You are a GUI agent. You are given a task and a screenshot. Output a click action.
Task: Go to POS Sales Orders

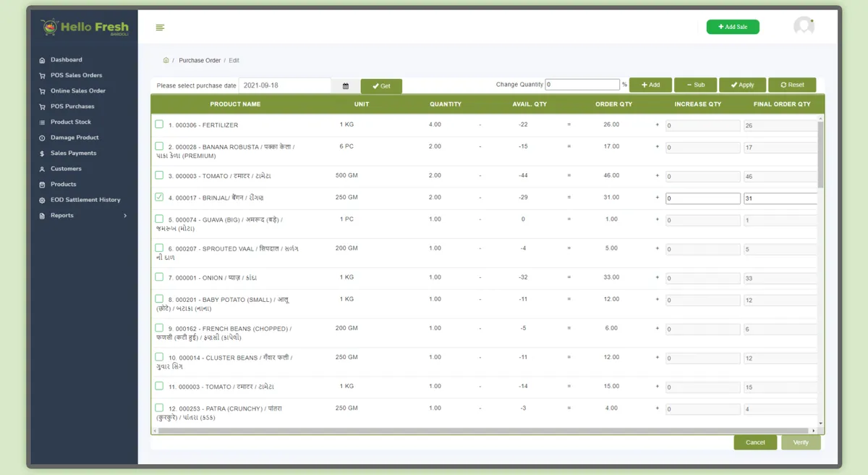(76, 75)
